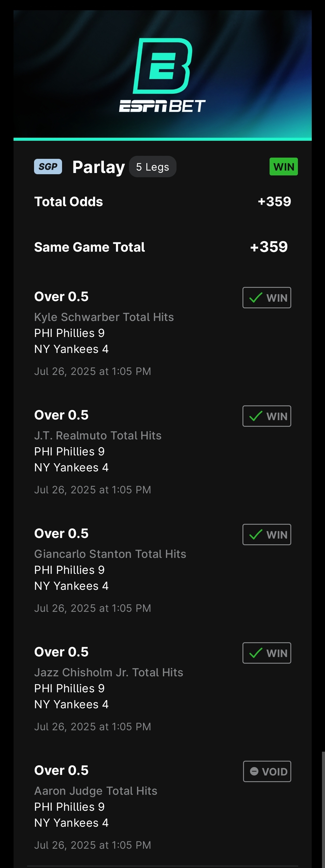Tap the Jazz Chisholm Jr. leg WIN checkmark
Screen dimensions: 325x868
click(x=256, y=653)
